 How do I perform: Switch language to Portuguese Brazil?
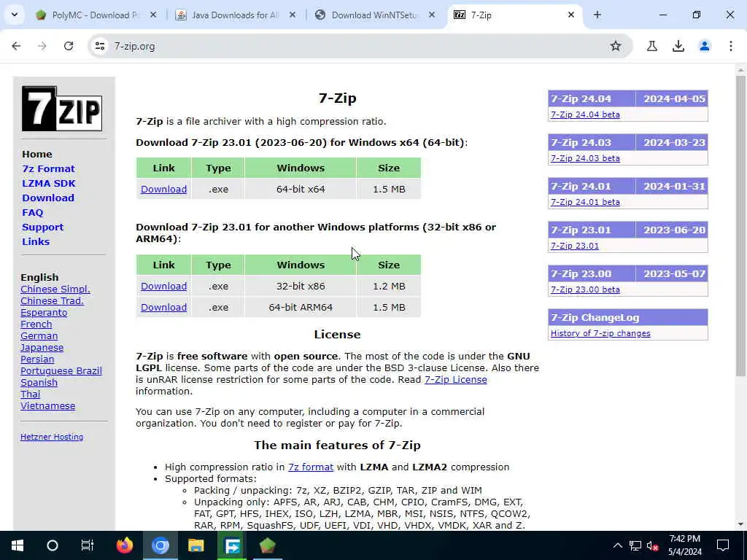pyautogui.click(x=61, y=371)
